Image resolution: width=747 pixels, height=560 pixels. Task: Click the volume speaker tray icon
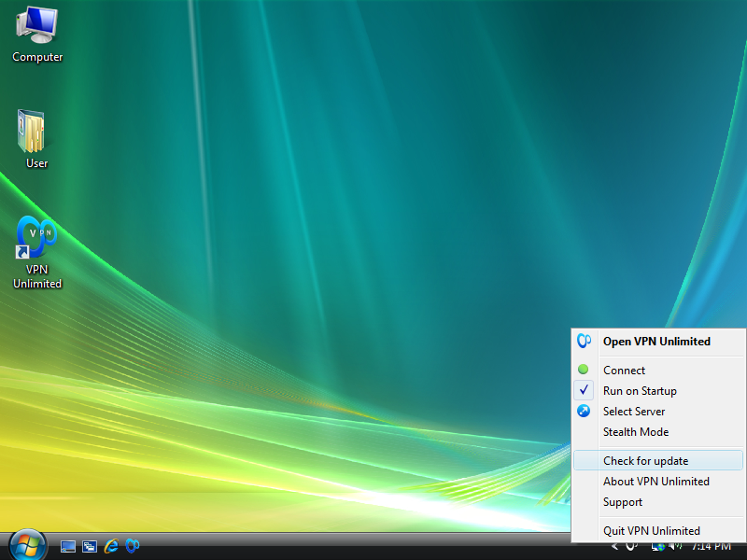tap(675, 546)
